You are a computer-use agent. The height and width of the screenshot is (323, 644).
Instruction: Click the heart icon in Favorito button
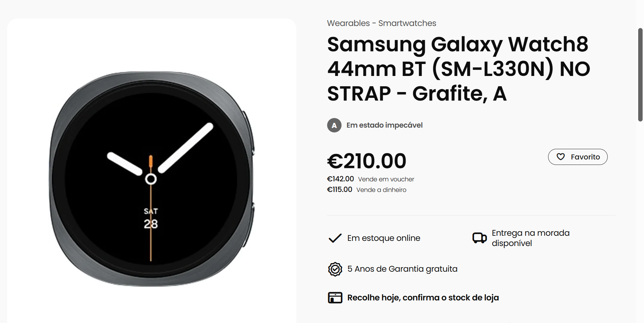(560, 157)
